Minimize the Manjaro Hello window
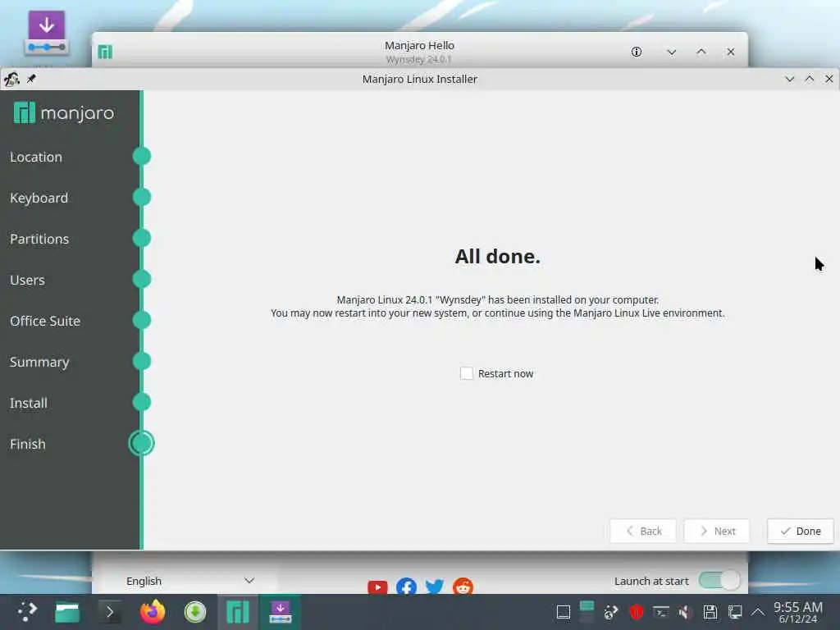Image resolution: width=840 pixels, height=630 pixels. click(671, 52)
